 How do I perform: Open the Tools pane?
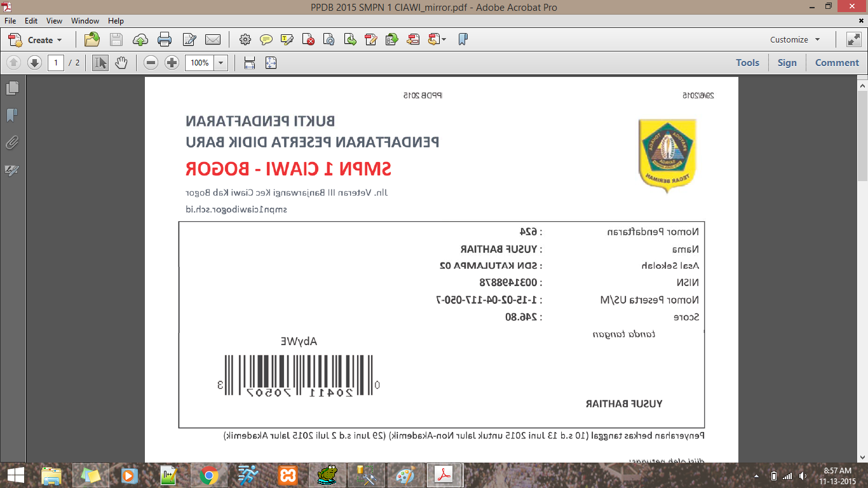(747, 63)
